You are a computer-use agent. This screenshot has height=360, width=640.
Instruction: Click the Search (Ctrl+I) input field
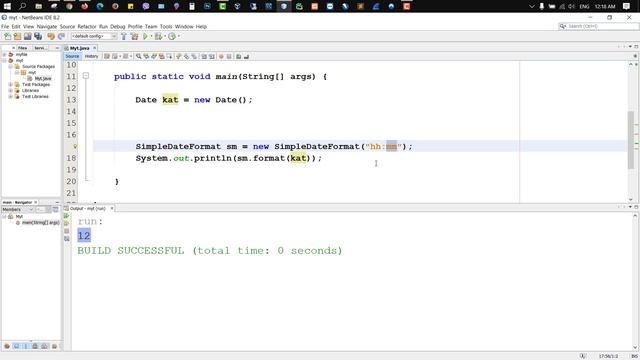(599, 26)
